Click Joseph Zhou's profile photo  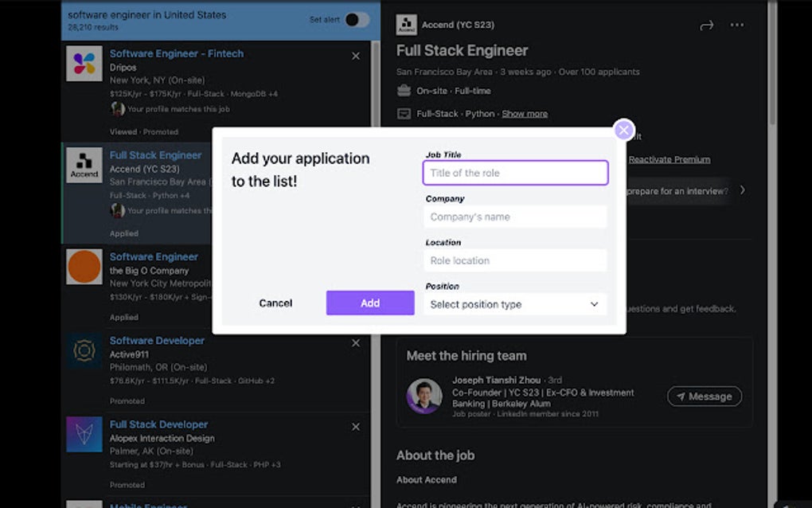pyautogui.click(x=424, y=393)
